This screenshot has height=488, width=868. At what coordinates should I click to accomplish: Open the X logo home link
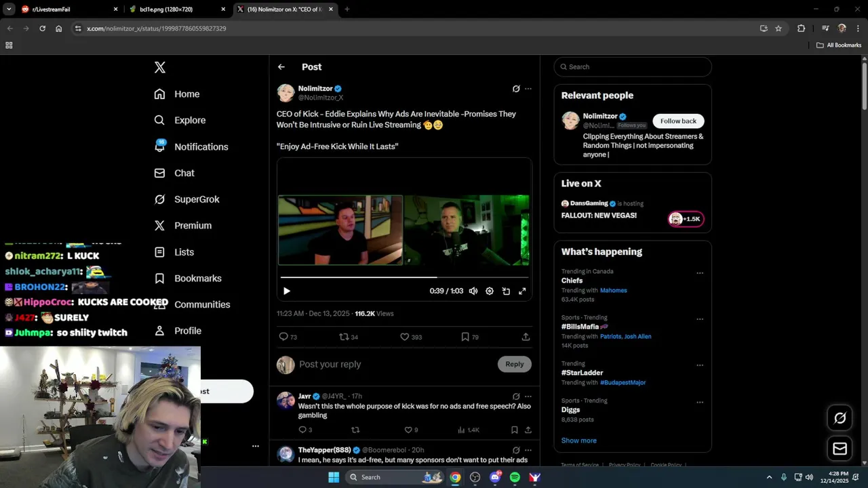[159, 67]
